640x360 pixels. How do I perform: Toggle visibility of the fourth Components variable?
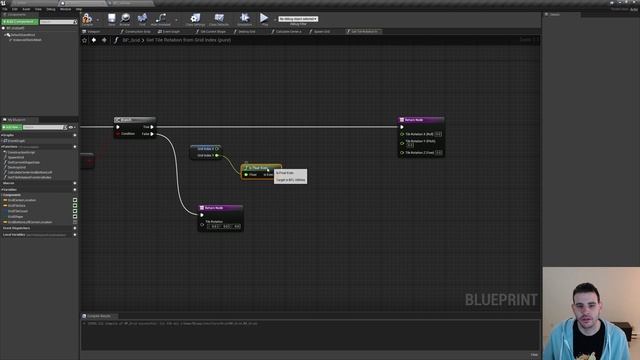pos(75,217)
